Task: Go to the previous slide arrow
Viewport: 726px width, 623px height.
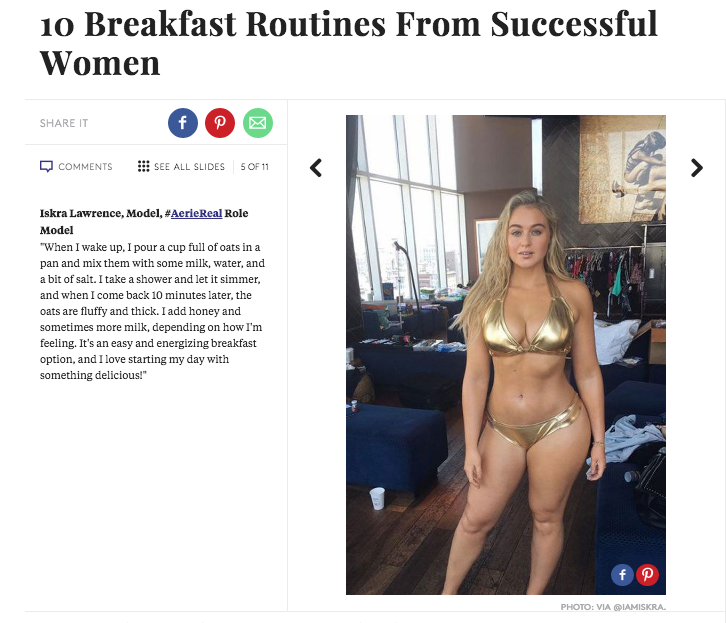Action: [x=316, y=168]
